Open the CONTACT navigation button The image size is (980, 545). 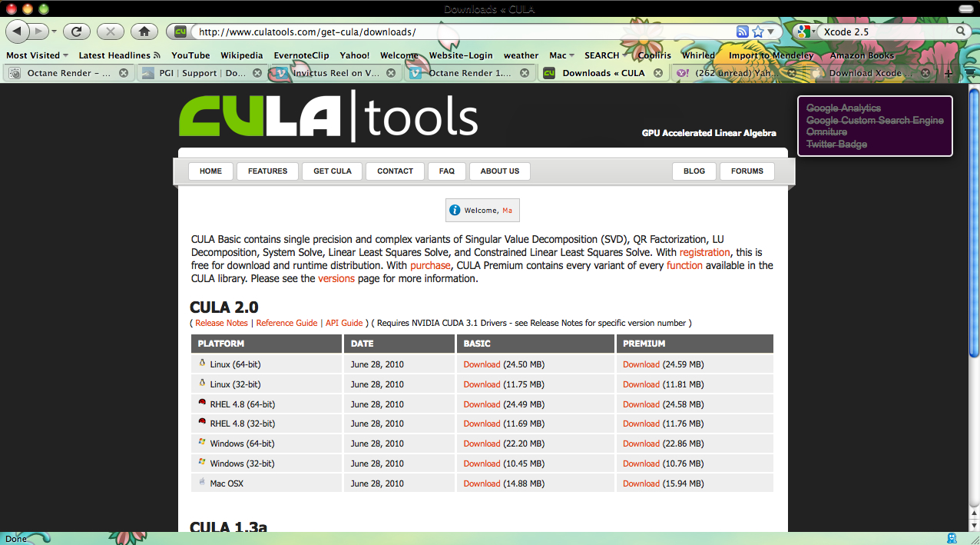(x=396, y=171)
